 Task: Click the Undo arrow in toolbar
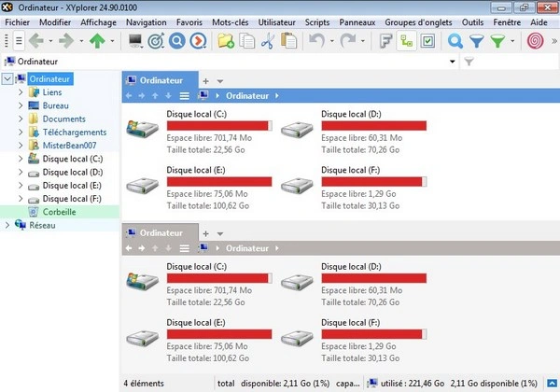[315, 40]
